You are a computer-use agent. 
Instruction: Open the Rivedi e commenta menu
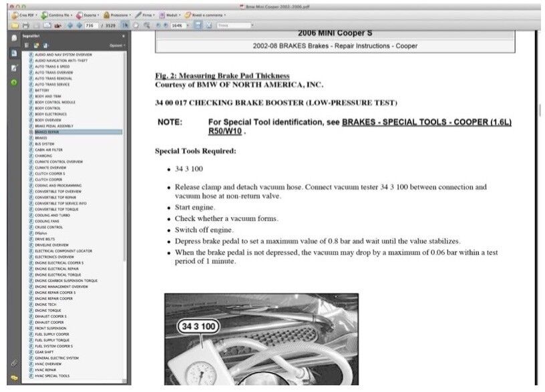(206, 14)
